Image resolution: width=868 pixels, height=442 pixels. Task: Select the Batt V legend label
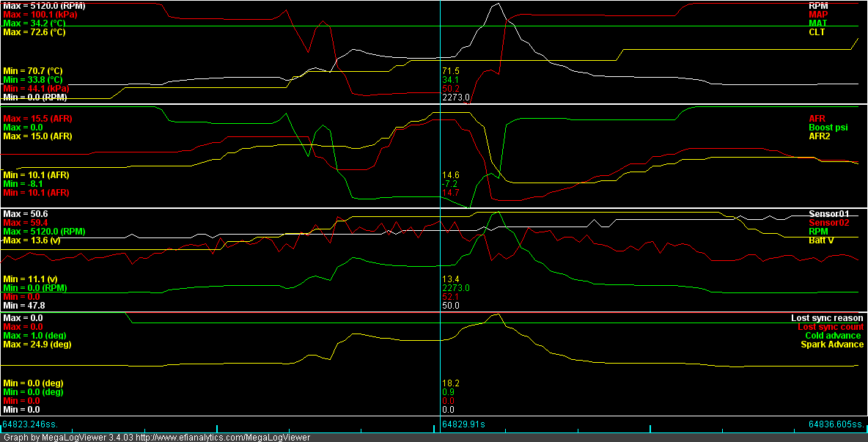(821, 240)
